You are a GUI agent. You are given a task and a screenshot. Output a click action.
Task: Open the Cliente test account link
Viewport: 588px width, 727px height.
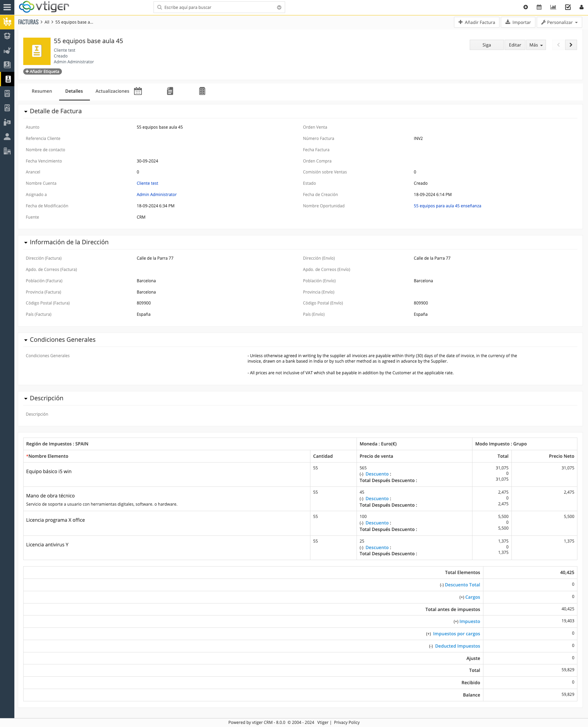click(147, 183)
